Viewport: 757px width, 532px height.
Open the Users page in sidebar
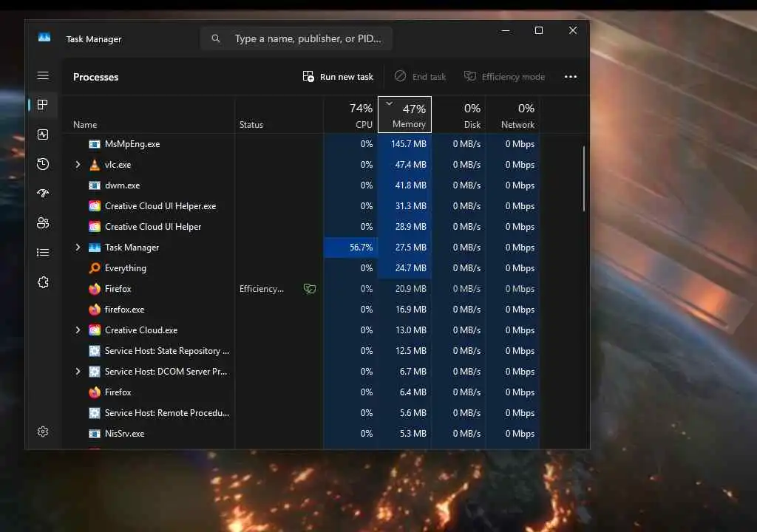(x=43, y=223)
